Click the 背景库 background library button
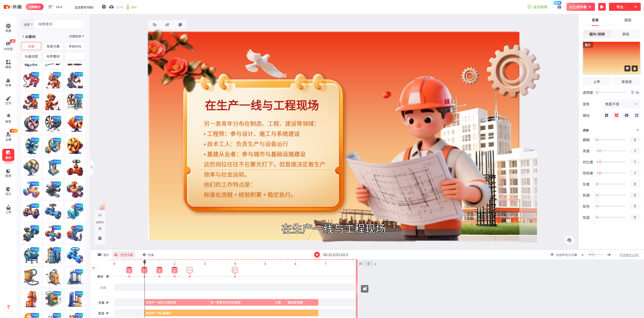 (626, 81)
